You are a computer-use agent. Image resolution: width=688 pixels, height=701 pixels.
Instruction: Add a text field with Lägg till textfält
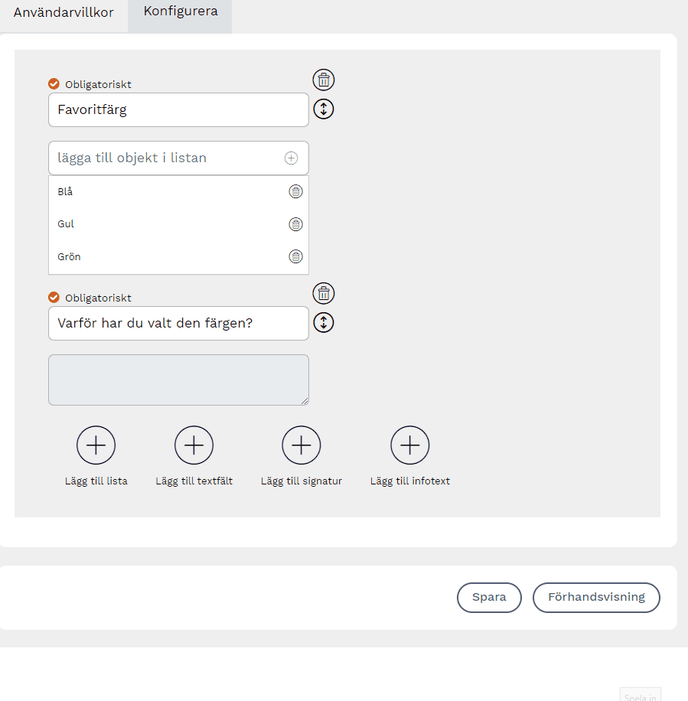click(x=194, y=445)
